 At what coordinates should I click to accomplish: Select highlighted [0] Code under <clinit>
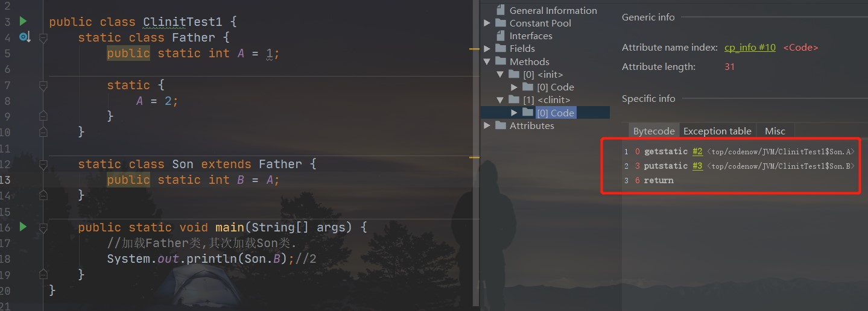[x=556, y=113]
